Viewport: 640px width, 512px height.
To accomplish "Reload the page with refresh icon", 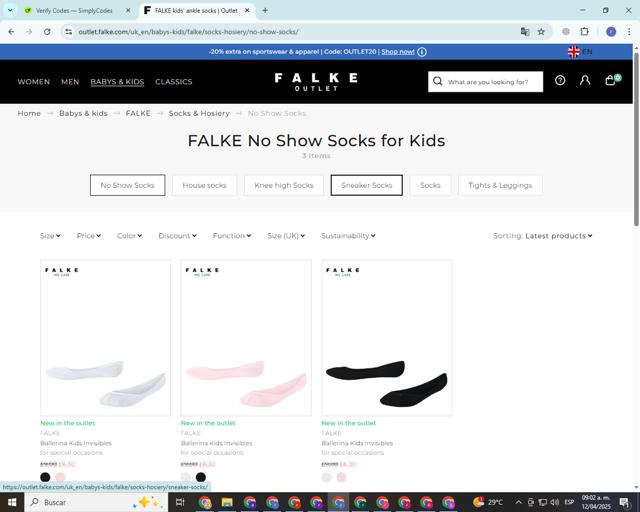I will click(x=47, y=31).
